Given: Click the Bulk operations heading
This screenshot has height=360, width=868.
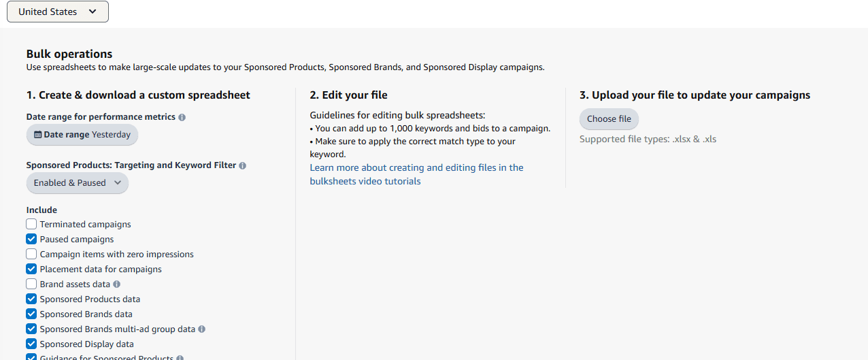Looking at the screenshot, I should click(69, 54).
